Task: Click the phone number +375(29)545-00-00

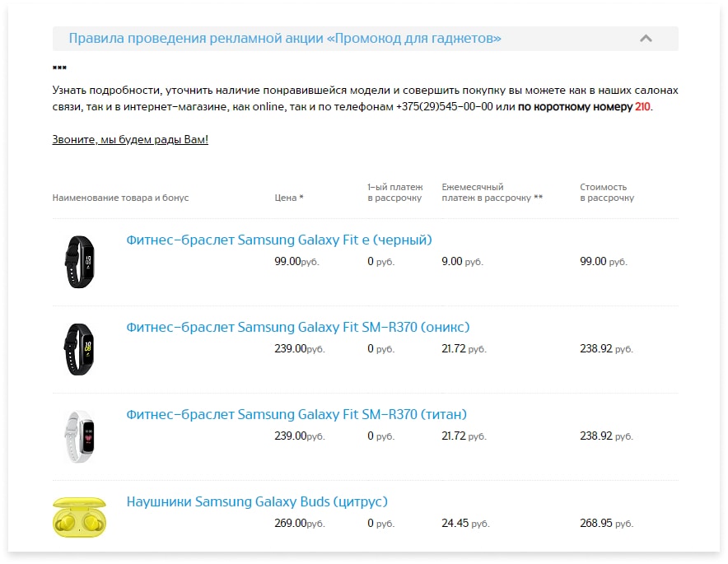Action: pyautogui.click(x=445, y=107)
